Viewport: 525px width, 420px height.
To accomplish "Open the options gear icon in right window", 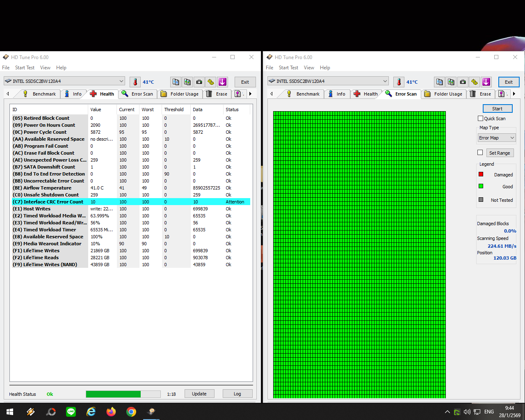I will 475,82.
